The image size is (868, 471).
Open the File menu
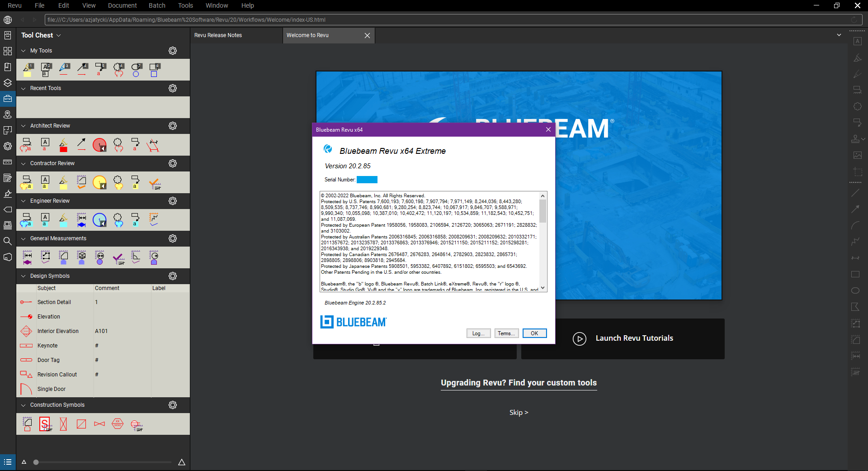[x=40, y=5]
